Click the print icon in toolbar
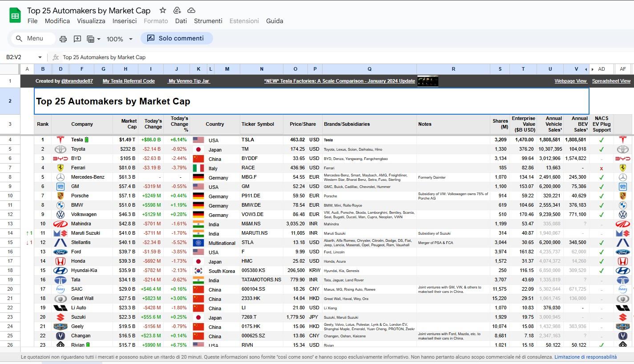Screen dimensions: 634x364 pyautogui.click(x=63, y=39)
